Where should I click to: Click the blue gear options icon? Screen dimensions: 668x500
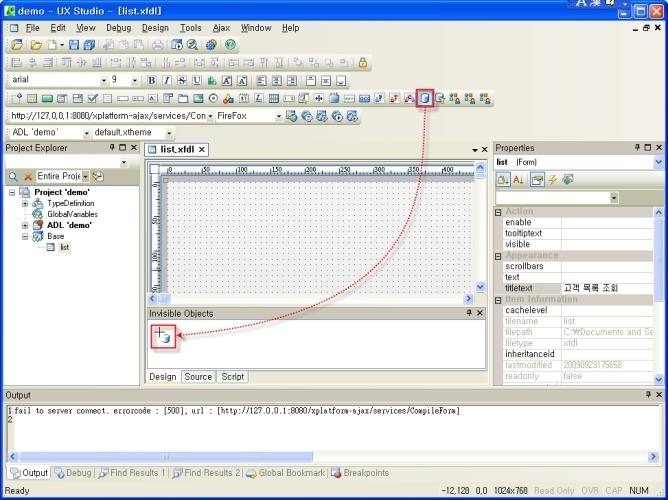click(x=211, y=45)
